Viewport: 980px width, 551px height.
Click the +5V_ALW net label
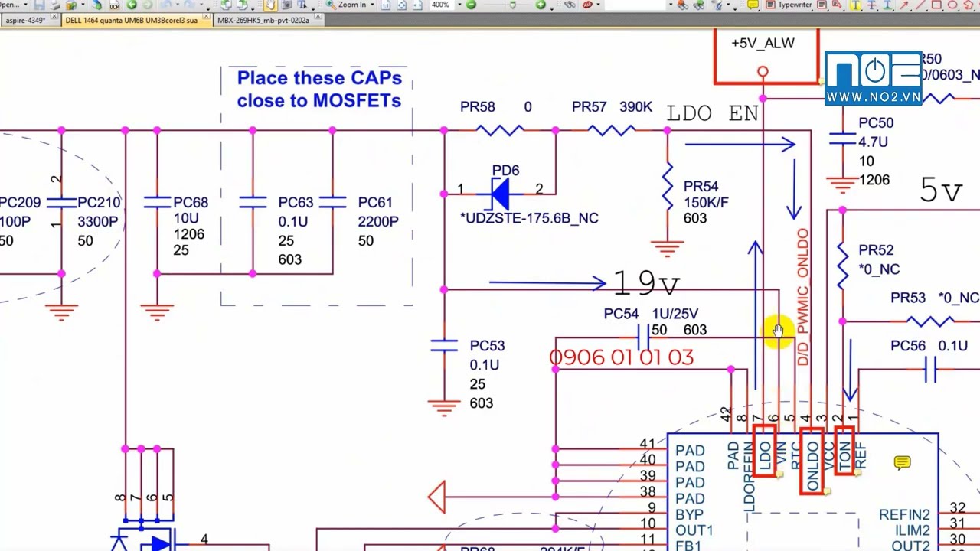coord(763,44)
